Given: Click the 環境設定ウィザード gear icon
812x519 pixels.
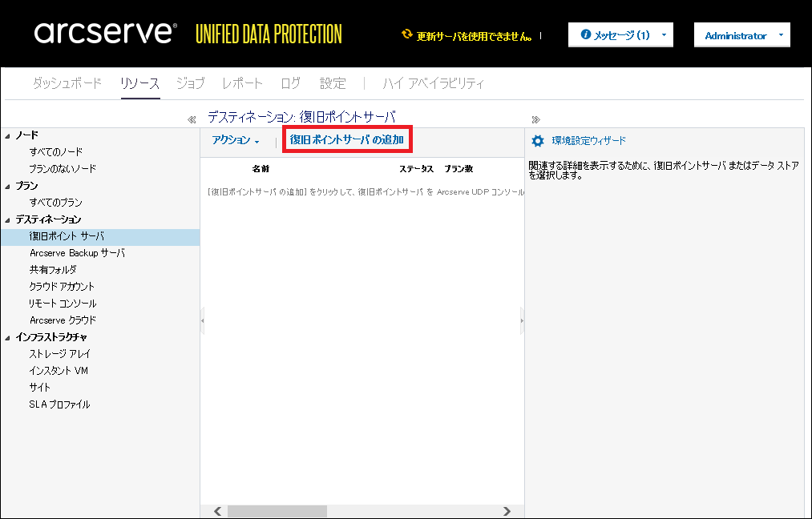Looking at the screenshot, I should point(538,141).
